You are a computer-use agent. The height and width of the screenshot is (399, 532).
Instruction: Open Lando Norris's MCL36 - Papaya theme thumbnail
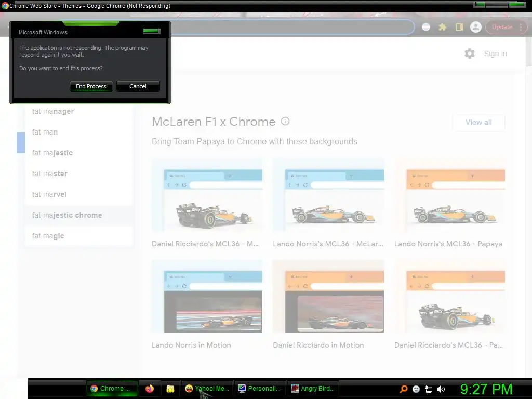point(449,195)
